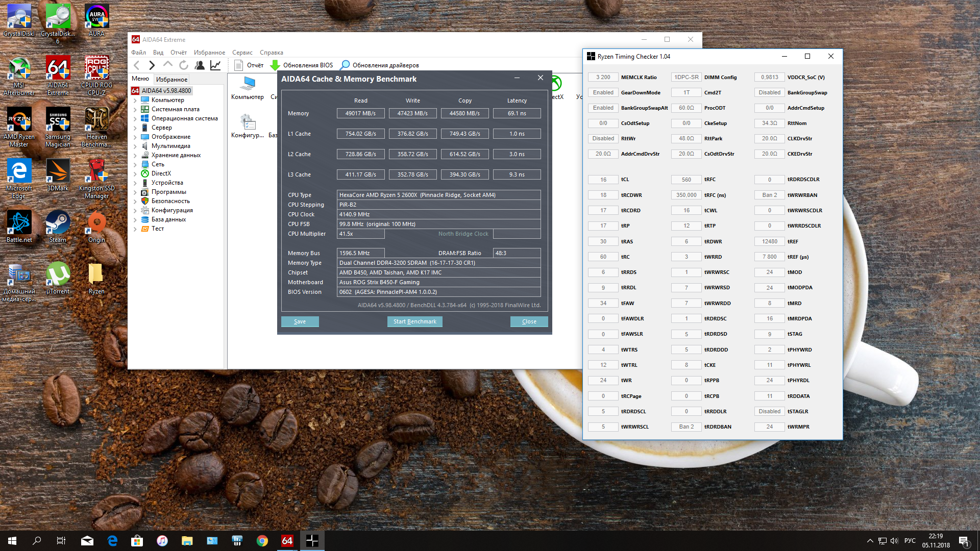Screen dimensions: 980x551
Task: Open the graph chart toolbar icon
Action: 215,65
